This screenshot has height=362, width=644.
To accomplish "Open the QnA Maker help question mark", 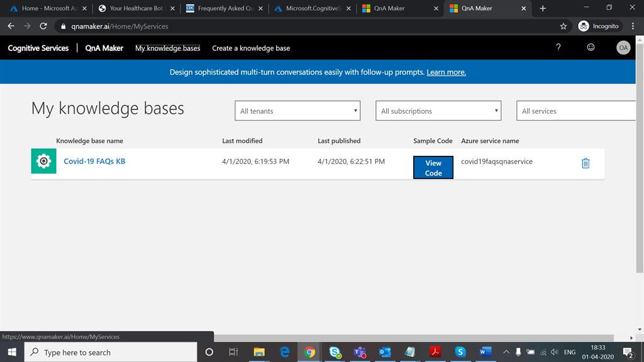I will pyautogui.click(x=558, y=47).
